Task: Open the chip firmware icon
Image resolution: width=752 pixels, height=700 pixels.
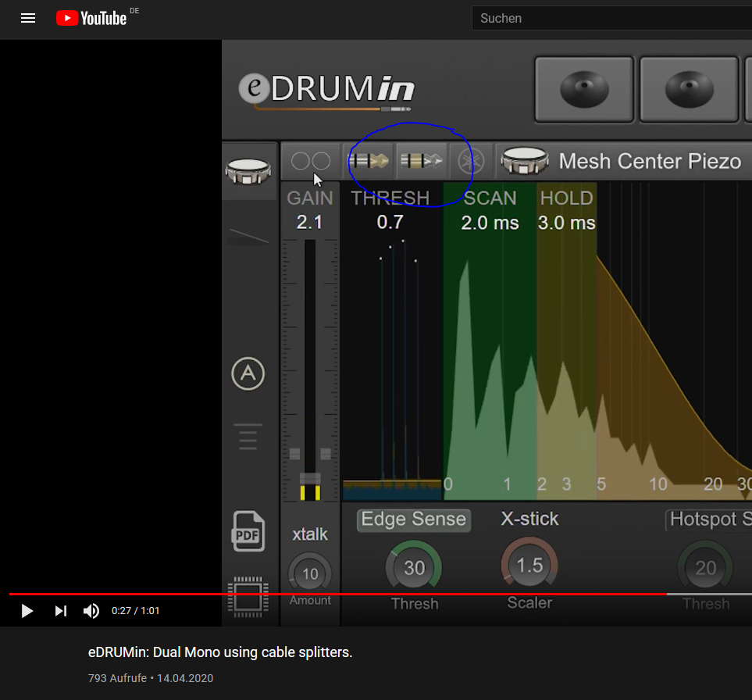Action: pos(248,597)
